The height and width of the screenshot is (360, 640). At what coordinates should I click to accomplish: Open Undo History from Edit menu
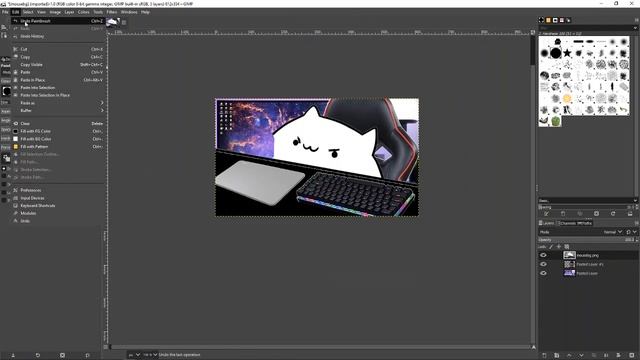click(x=58, y=36)
